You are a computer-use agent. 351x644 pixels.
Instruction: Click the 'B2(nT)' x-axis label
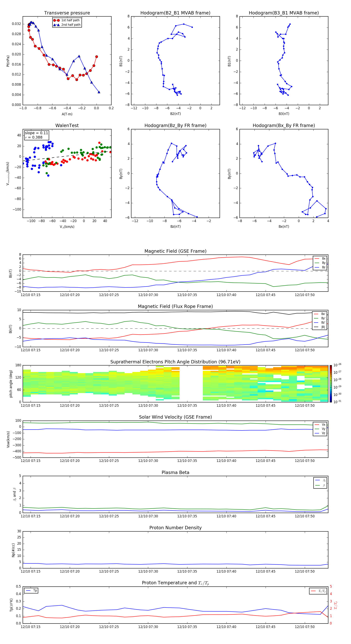[x=175, y=114]
